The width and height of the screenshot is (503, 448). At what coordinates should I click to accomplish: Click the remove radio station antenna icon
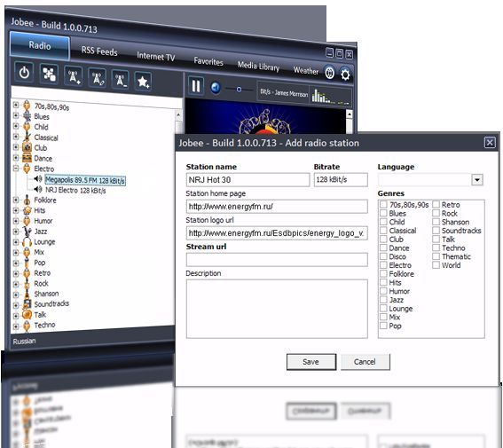(120, 80)
